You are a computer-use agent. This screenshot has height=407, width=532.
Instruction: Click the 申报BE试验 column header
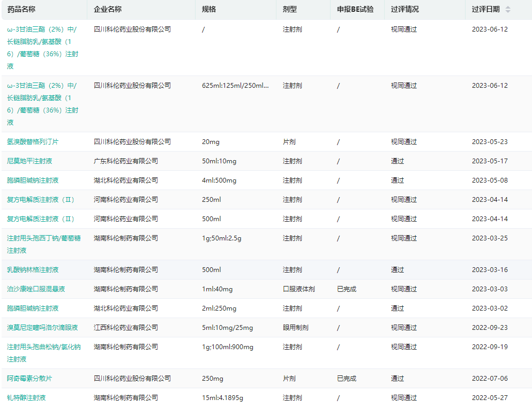coord(355,10)
